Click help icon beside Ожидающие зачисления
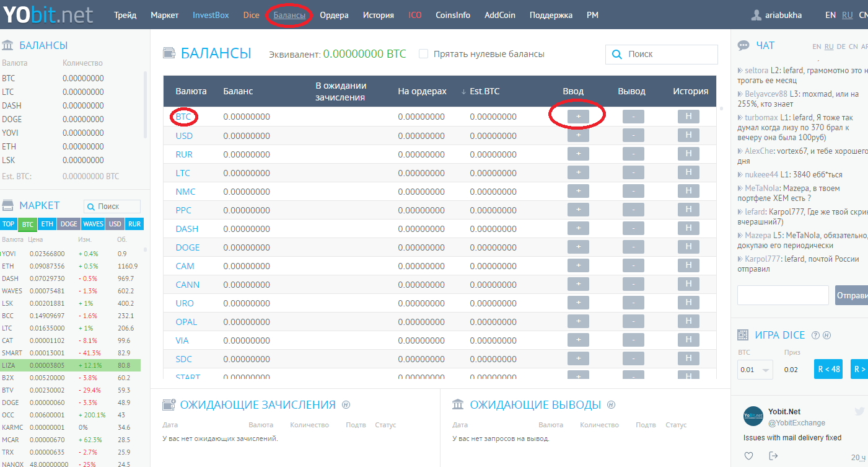This screenshot has height=467, width=868. [x=346, y=405]
